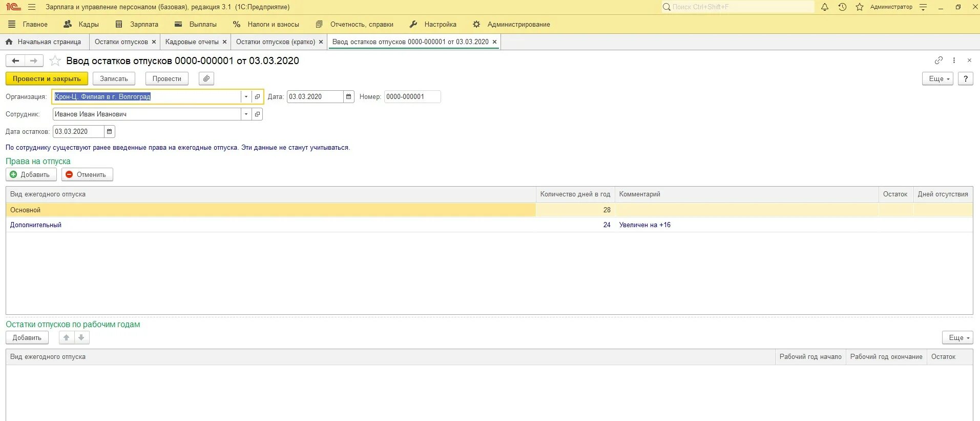This screenshot has height=421, width=980.
Task: Open the history clock icon
Action: 842,7
